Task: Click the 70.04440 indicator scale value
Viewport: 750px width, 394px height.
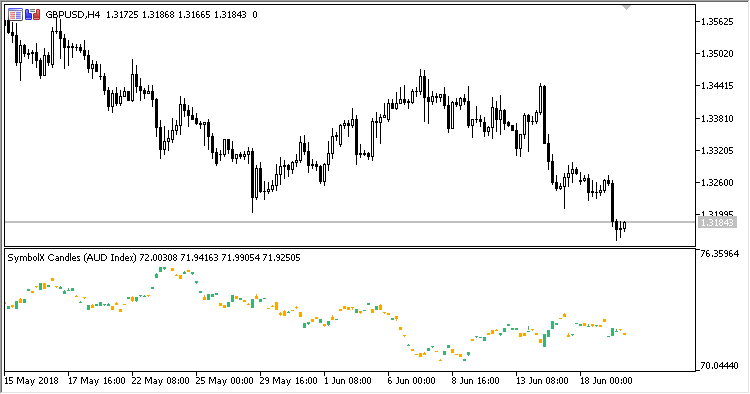Action: pyautogui.click(x=719, y=366)
